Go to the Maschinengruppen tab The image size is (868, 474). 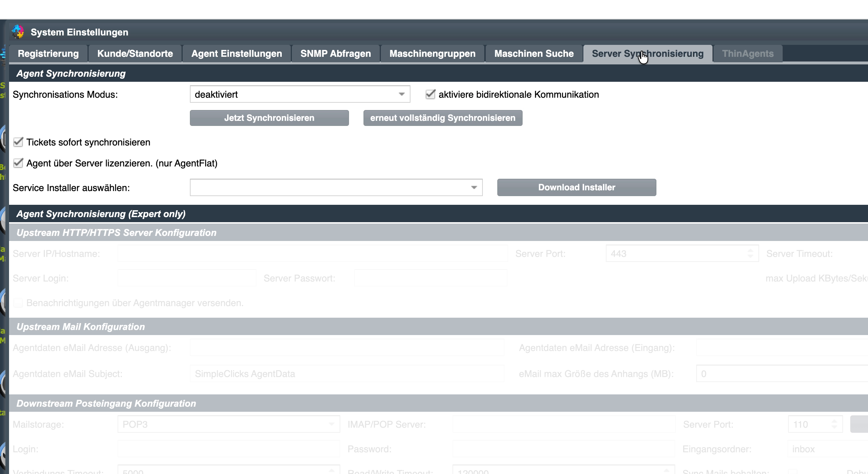click(433, 54)
